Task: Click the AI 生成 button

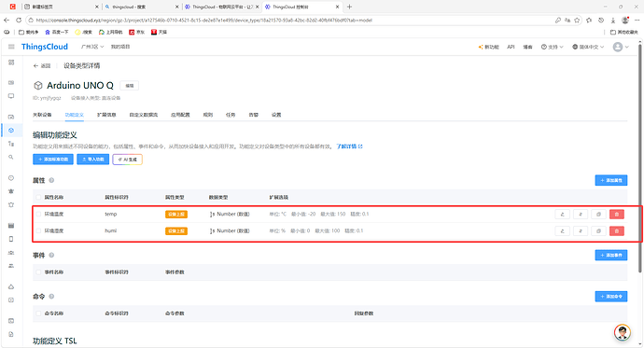Action: (x=127, y=160)
